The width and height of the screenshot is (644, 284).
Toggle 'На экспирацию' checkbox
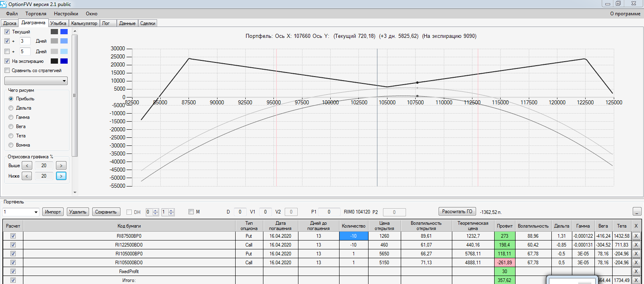point(7,61)
